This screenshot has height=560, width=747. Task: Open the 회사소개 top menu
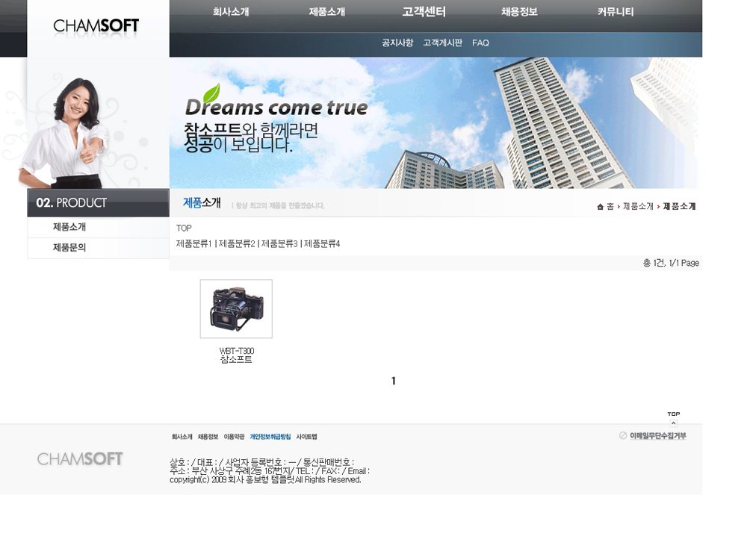coord(231,12)
